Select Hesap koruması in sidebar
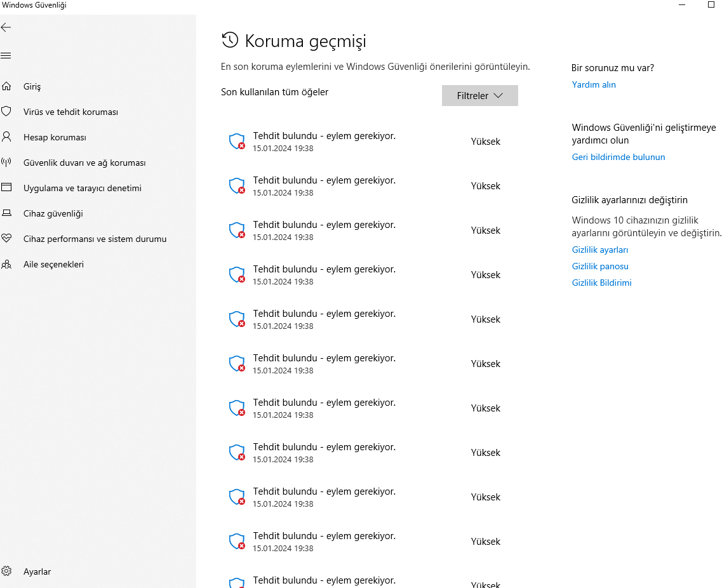Image resolution: width=722 pixels, height=588 pixels. [x=55, y=137]
